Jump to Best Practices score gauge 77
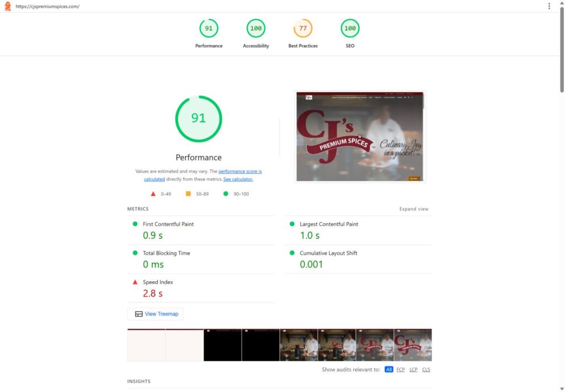Viewport: 565px width, 392px height. tap(303, 29)
